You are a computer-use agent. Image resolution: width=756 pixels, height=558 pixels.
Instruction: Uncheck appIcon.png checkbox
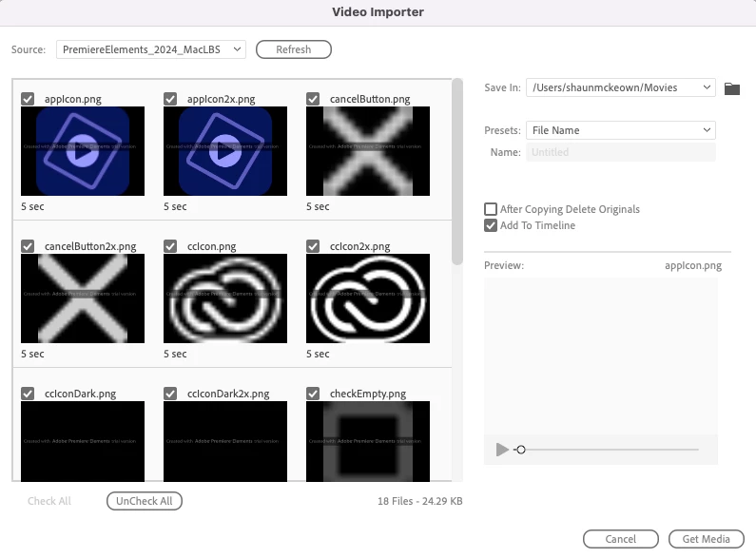[28, 99]
